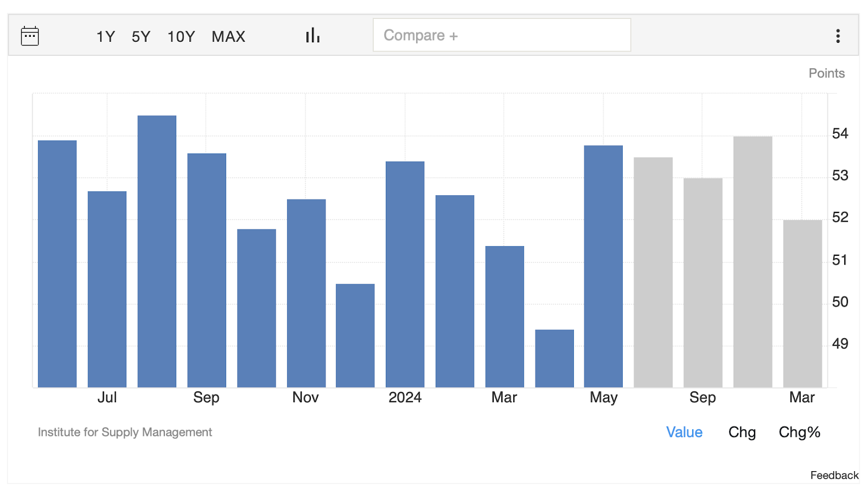Click the Nov x-axis label
Image resolution: width=868 pixels, height=489 pixels.
pos(305,397)
